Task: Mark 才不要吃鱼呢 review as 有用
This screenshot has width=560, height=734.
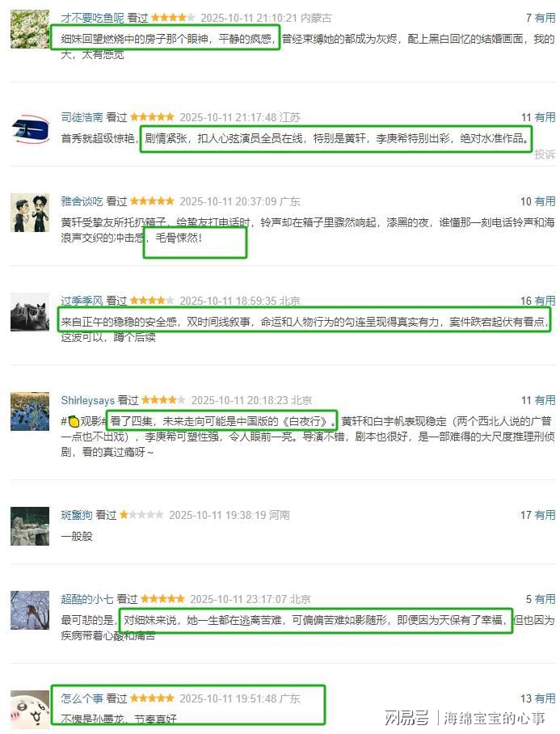Action: [x=545, y=19]
